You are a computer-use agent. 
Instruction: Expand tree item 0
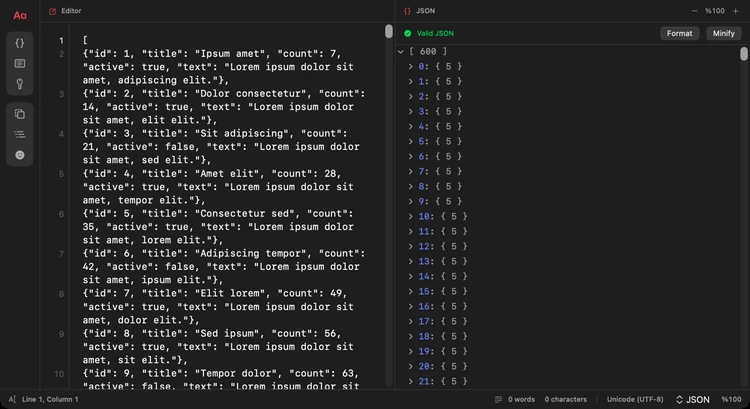tap(410, 66)
